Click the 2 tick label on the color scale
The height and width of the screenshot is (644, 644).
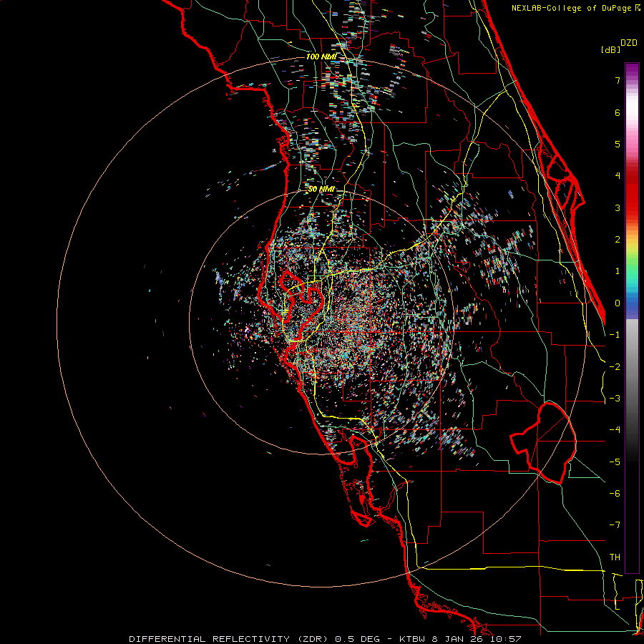[618, 240]
